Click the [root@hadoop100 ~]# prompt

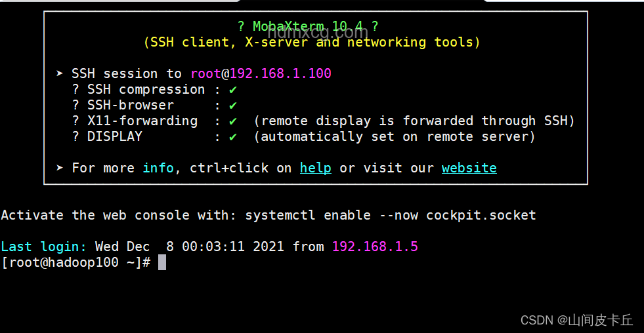tap(75, 262)
